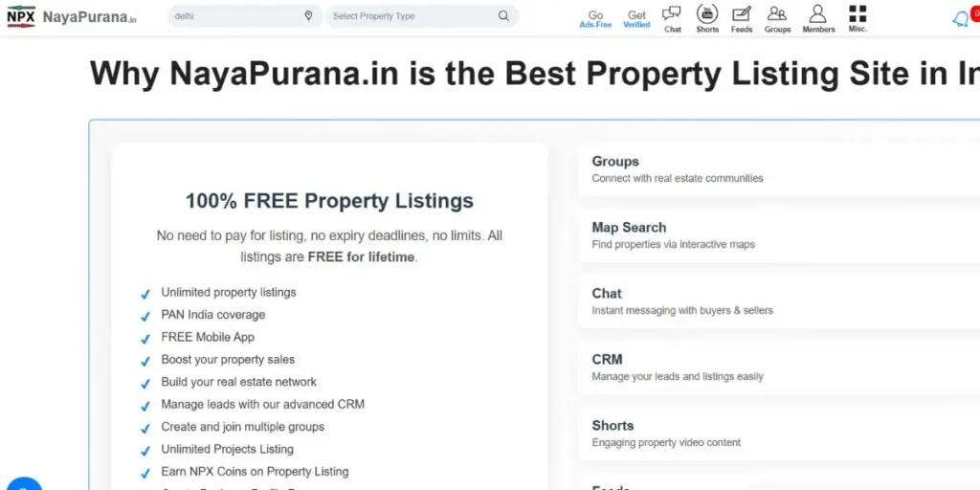This screenshot has height=490, width=980.
Task: Open Chat from top navigation
Action: tap(672, 19)
